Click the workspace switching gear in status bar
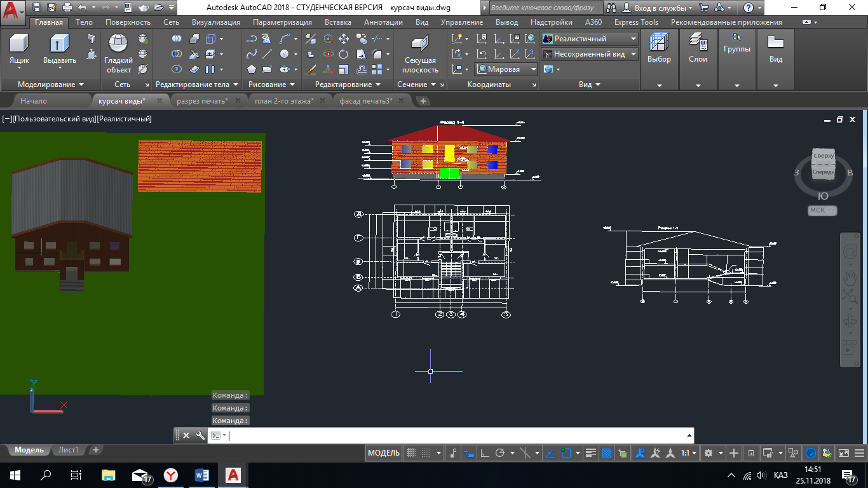The width and height of the screenshot is (868, 488). [x=709, y=453]
